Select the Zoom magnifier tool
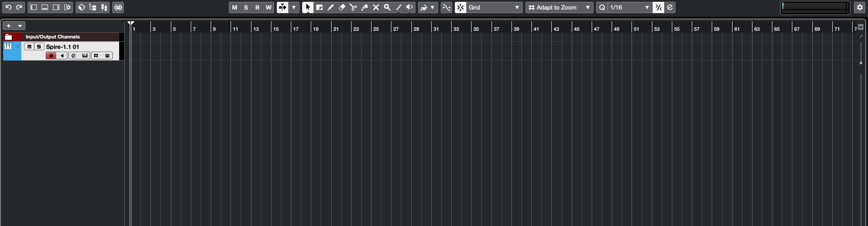The image size is (868, 226). click(x=387, y=7)
